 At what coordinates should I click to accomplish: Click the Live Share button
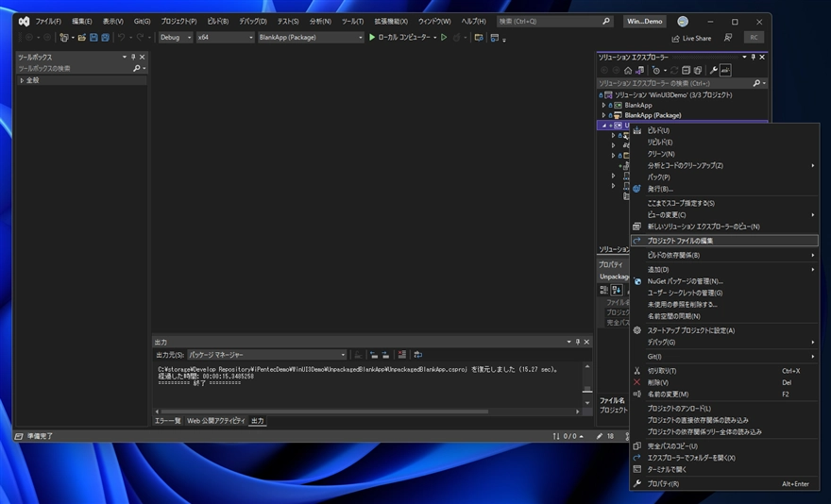(691, 38)
